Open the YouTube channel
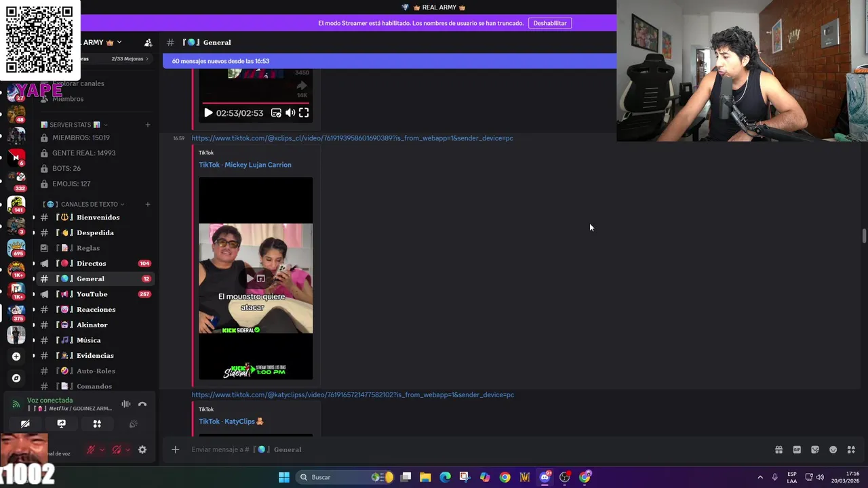The image size is (868, 488). tap(95, 294)
